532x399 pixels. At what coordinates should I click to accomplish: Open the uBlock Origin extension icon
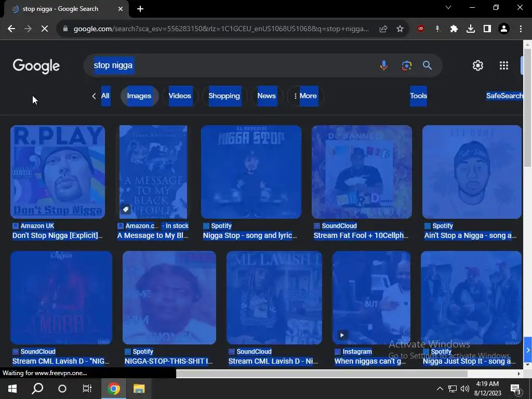click(x=421, y=29)
